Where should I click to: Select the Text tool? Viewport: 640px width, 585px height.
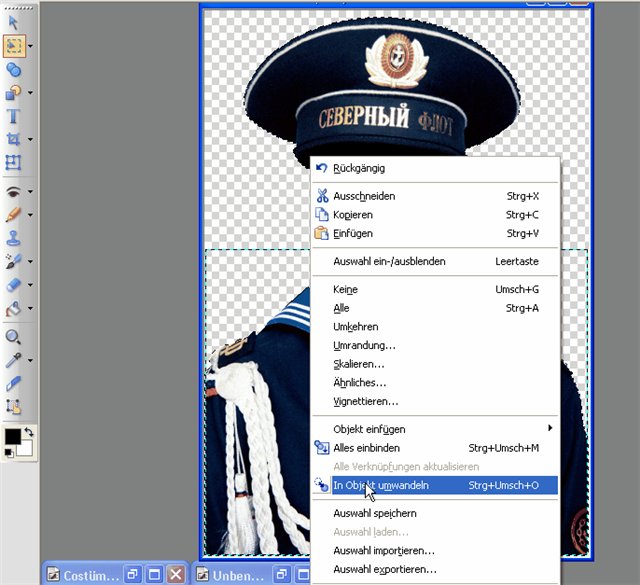coord(13,116)
